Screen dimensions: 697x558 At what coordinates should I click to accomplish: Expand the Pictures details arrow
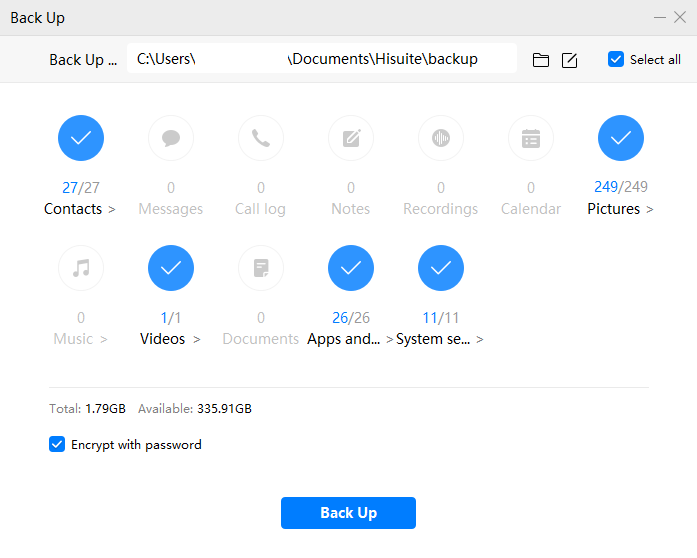(x=649, y=209)
